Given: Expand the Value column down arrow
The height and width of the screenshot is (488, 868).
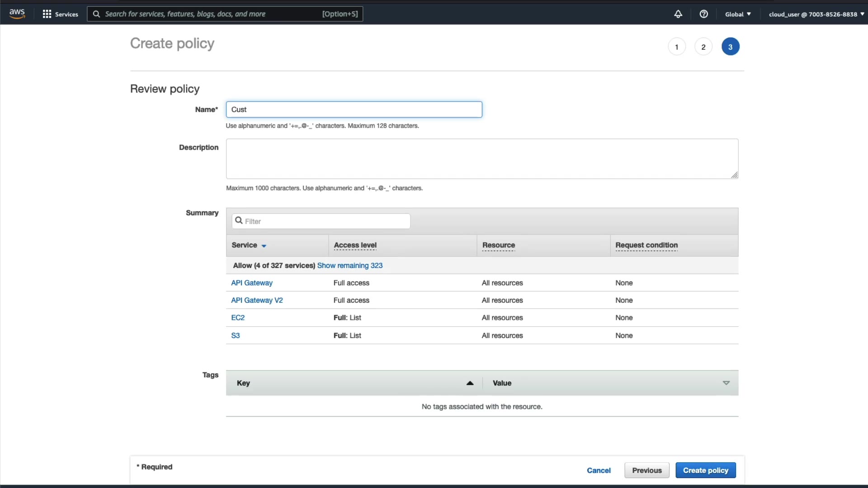Looking at the screenshot, I should pyautogui.click(x=726, y=383).
